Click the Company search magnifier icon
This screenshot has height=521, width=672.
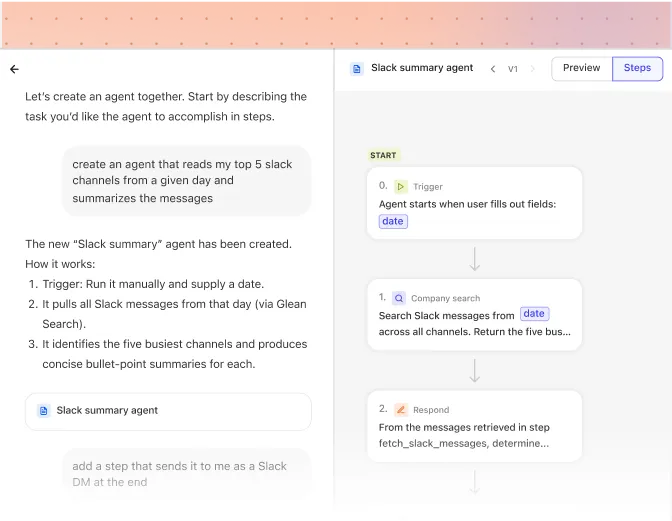click(x=399, y=298)
